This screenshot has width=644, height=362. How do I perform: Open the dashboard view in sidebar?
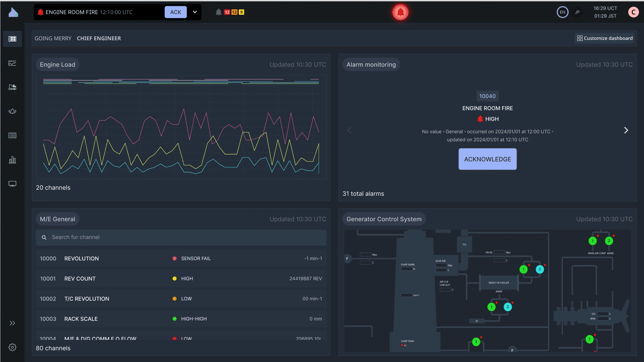(12, 39)
